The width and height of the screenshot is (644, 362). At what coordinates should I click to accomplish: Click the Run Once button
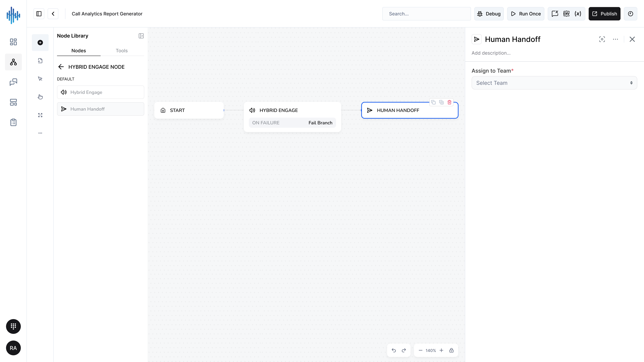coord(525,14)
